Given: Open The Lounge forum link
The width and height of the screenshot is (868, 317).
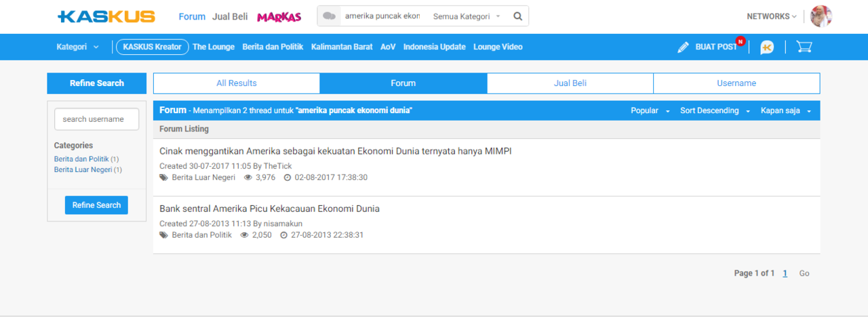Looking at the screenshot, I should [214, 47].
